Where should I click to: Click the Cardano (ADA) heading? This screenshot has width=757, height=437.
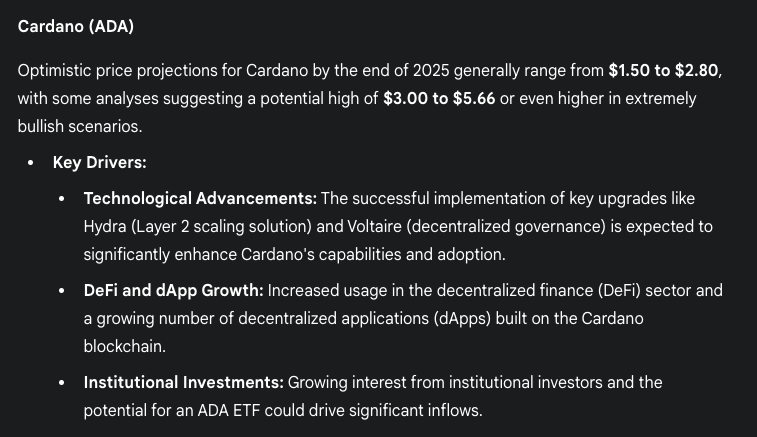point(76,26)
